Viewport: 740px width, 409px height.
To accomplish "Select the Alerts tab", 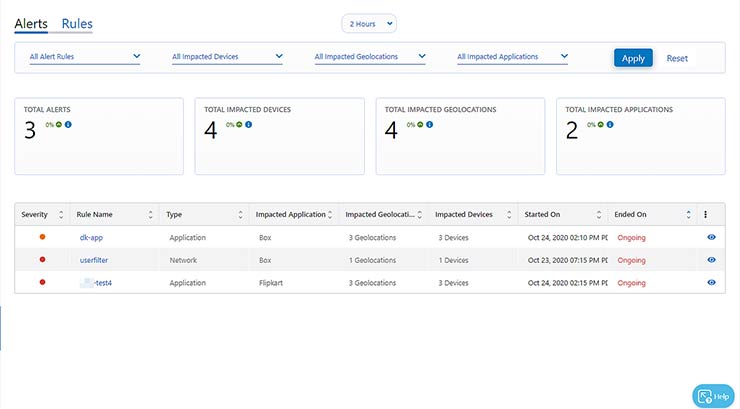I will (31, 22).
